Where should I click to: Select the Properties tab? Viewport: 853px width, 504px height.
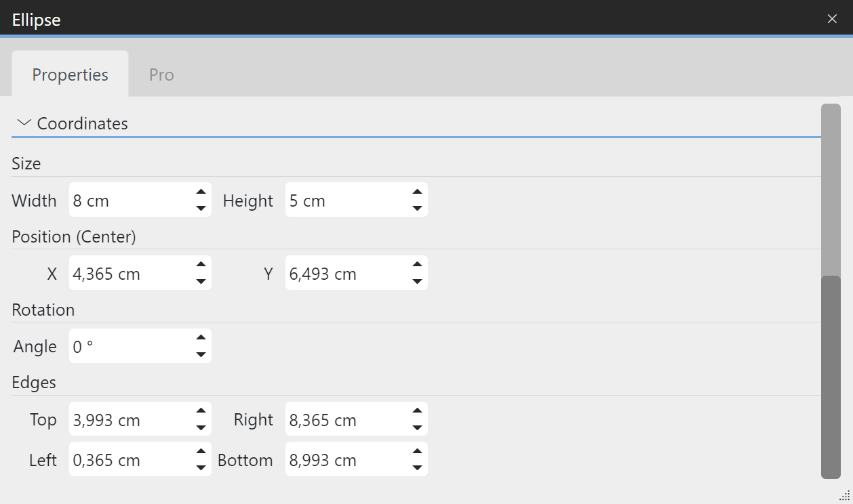pos(70,75)
